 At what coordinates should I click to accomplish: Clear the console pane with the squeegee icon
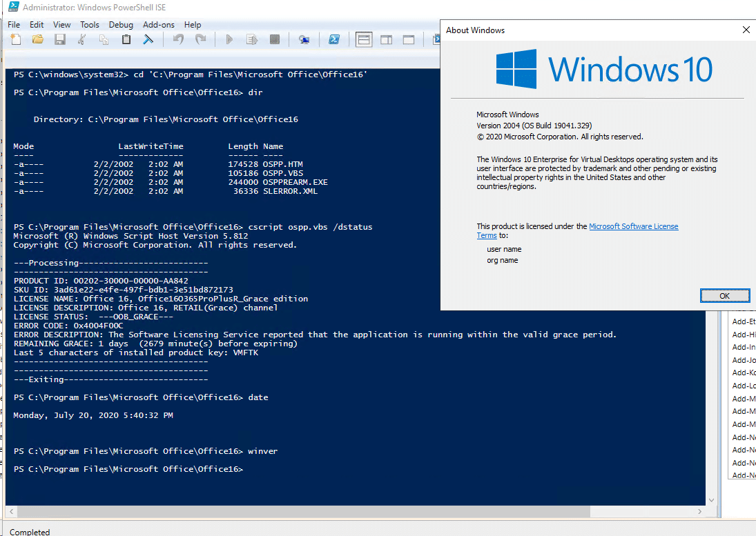[148, 39]
